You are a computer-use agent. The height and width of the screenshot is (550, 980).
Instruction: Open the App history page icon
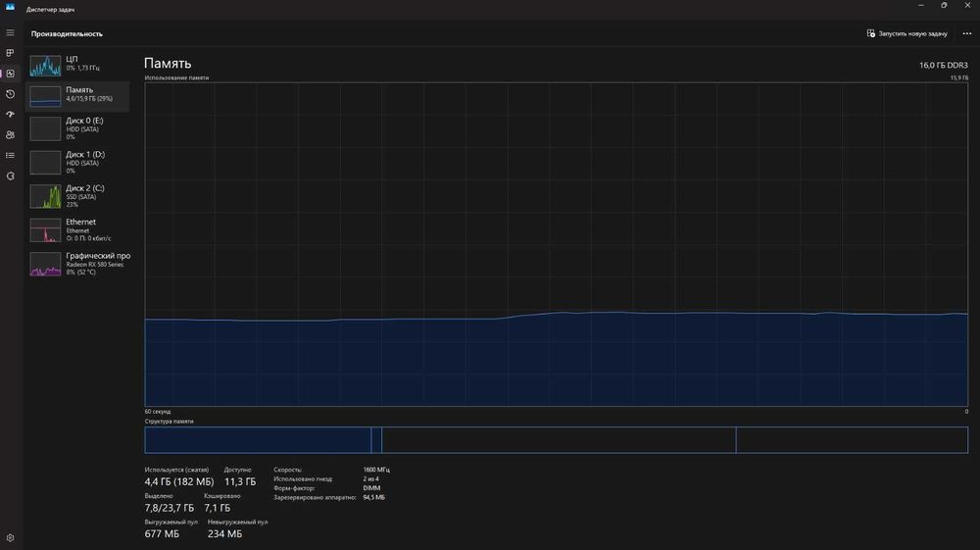pos(10,94)
